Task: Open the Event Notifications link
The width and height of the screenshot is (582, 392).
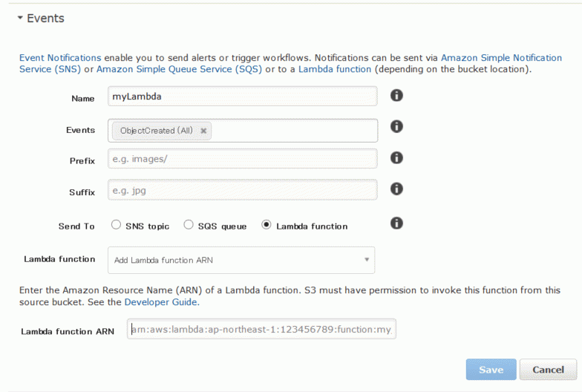Action: tap(60, 58)
